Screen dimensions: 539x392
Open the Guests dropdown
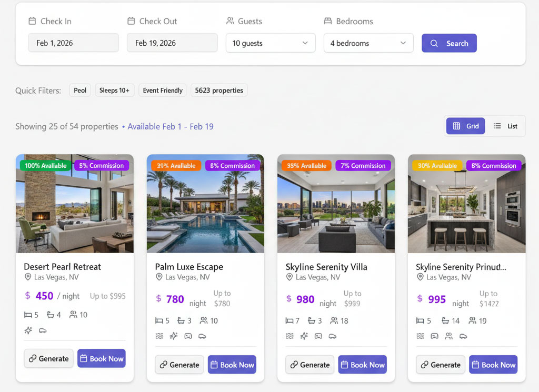[x=270, y=43]
